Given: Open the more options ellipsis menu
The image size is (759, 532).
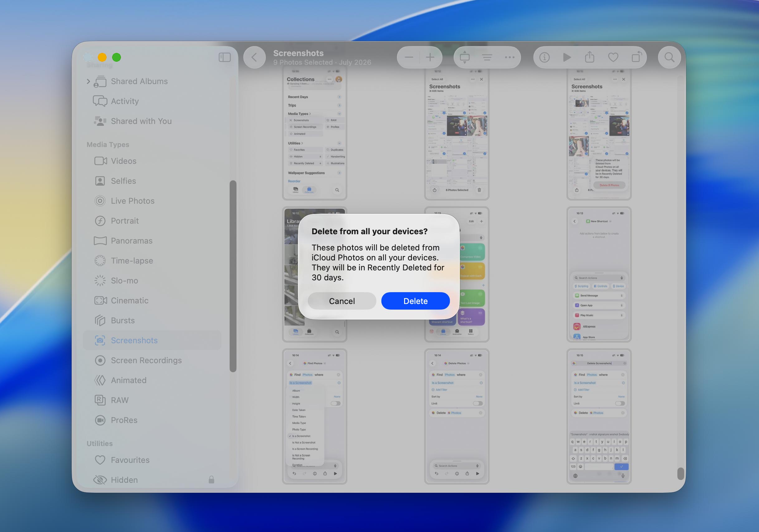Looking at the screenshot, I should 509,58.
